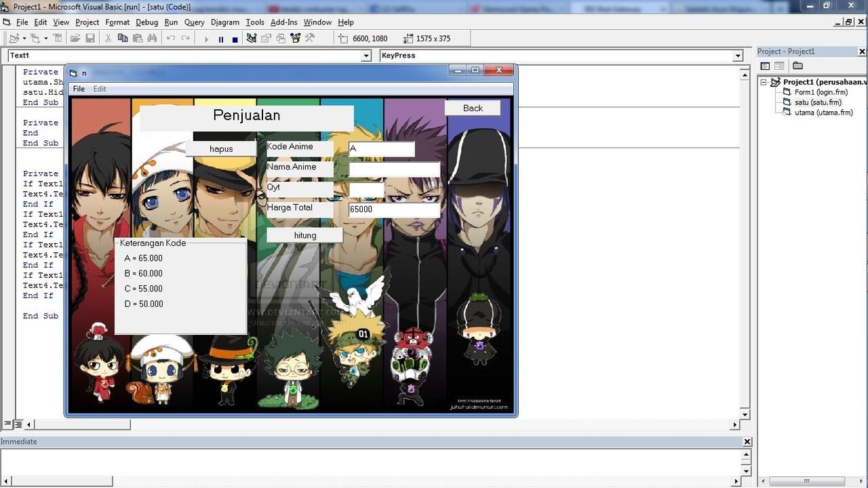This screenshot has width=868, height=488.
Task: Collapse the Project1 tree node
Action: click(x=763, y=82)
